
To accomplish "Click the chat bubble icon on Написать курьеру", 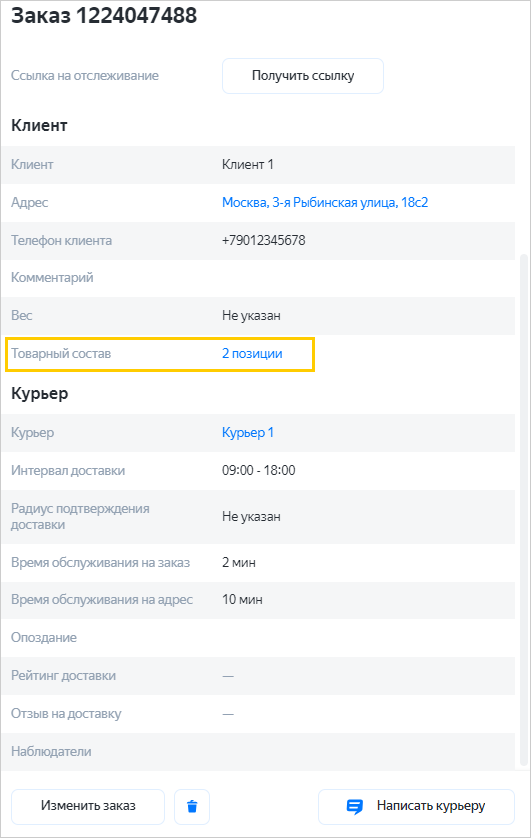I will pyautogui.click(x=354, y=806).
